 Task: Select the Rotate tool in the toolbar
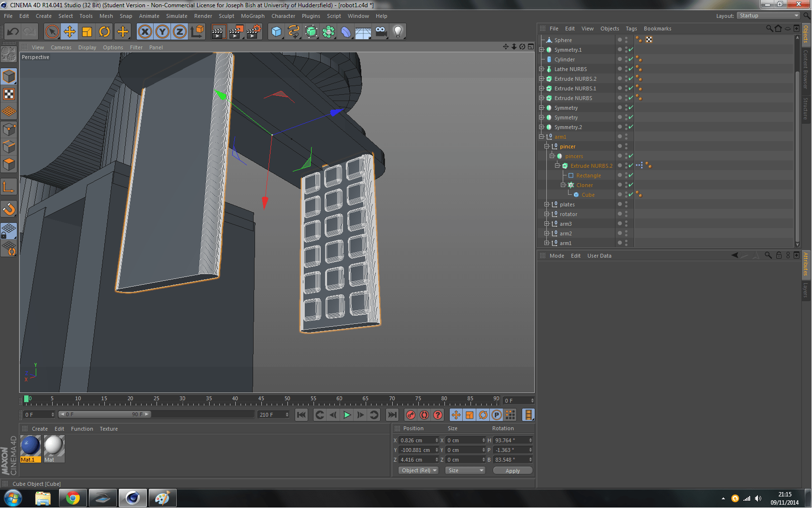(105, 31)
